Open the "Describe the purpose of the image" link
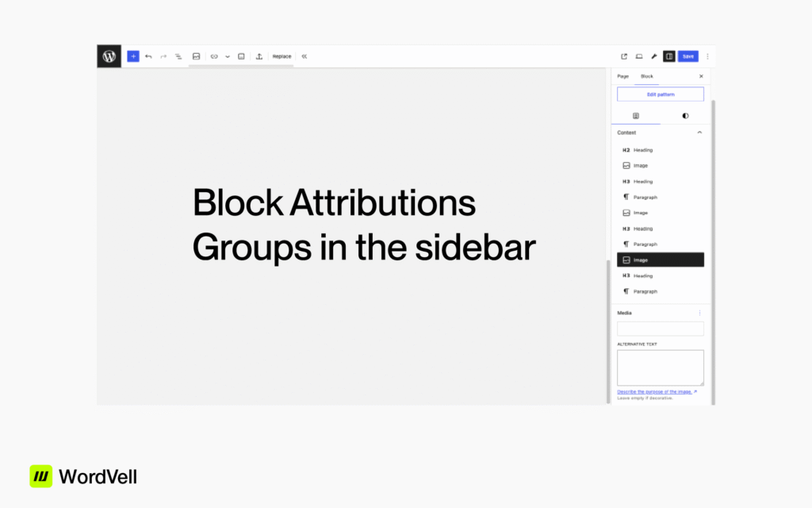 656,391
